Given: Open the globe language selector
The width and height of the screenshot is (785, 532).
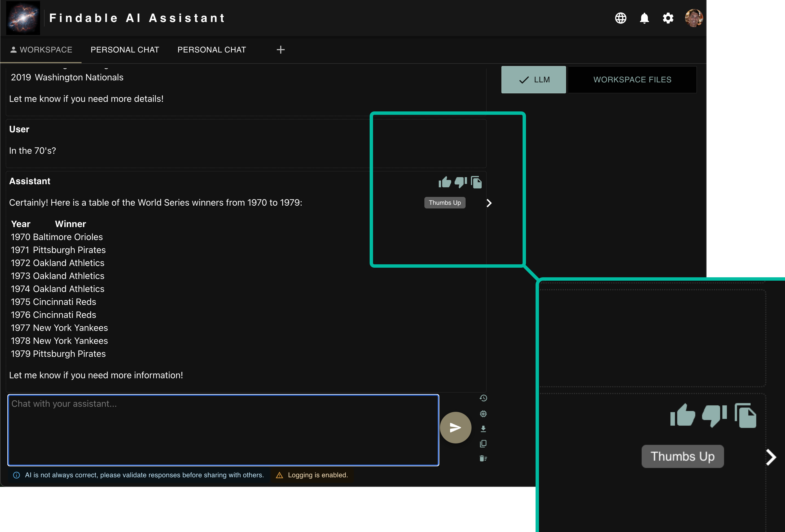Looking at the screenshot, I should tap(620, 18).
